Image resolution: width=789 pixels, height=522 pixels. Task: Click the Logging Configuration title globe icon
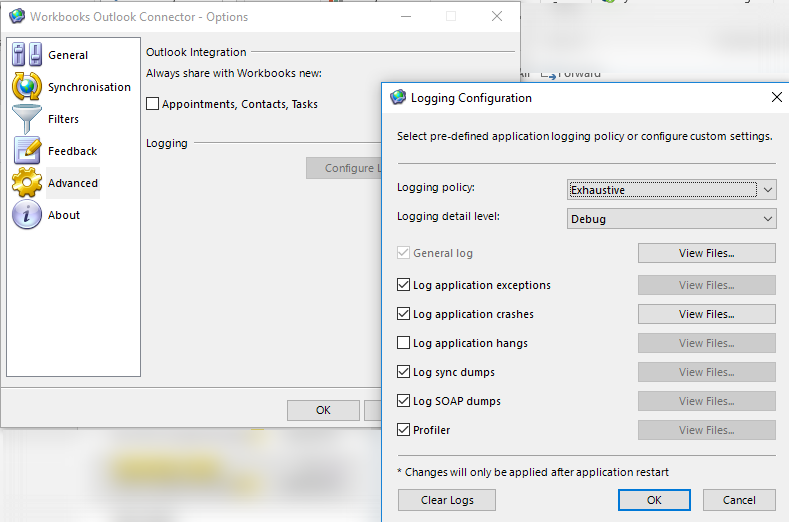tap(398, 97)
